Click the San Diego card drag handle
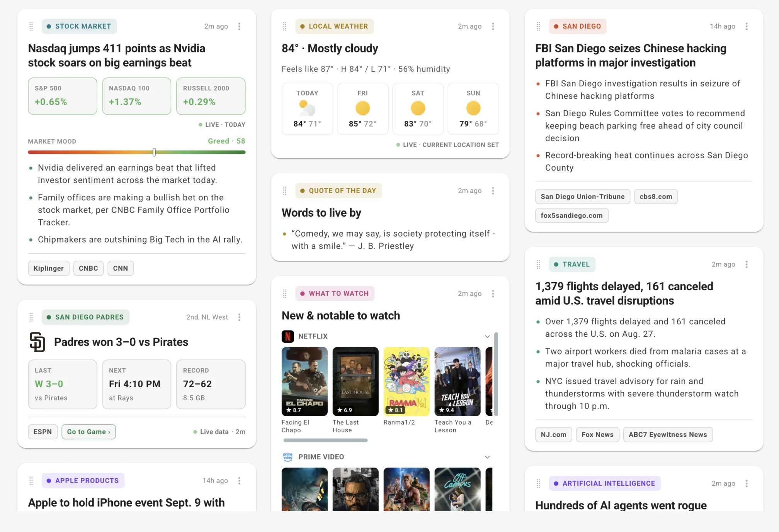Image resolution: width=779 pixels, height=532 pixels. pos(538,26)
